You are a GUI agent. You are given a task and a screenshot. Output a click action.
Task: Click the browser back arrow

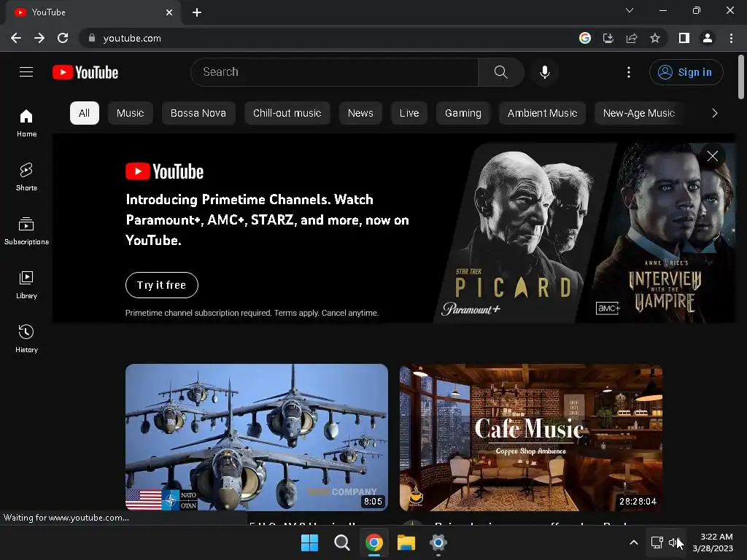click(x=16, y=38)
